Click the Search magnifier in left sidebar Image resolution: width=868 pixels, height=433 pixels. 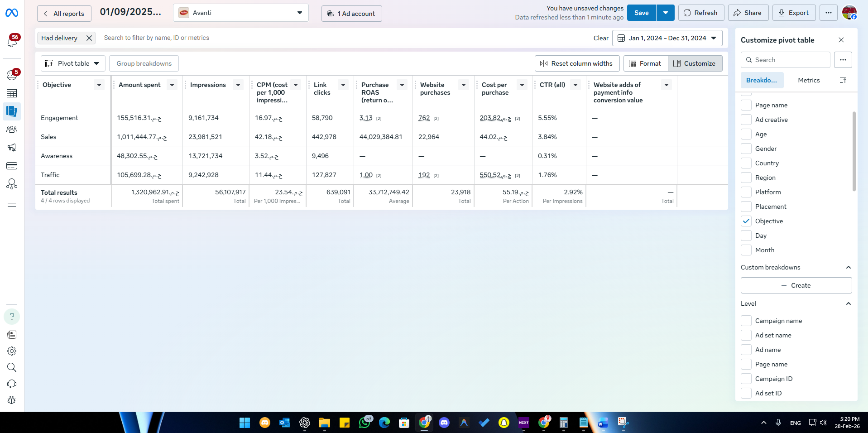coord(12,367)
